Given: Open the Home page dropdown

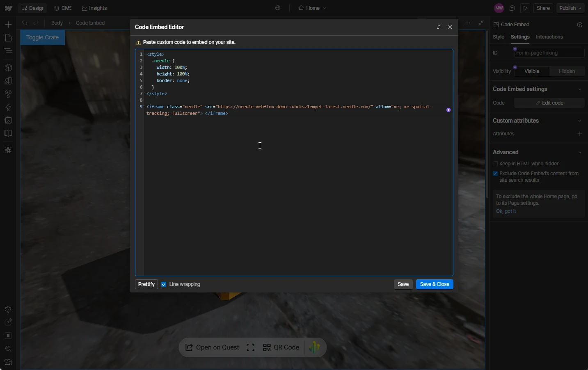Looking at the screenshot, I should [x=312, y=8].
